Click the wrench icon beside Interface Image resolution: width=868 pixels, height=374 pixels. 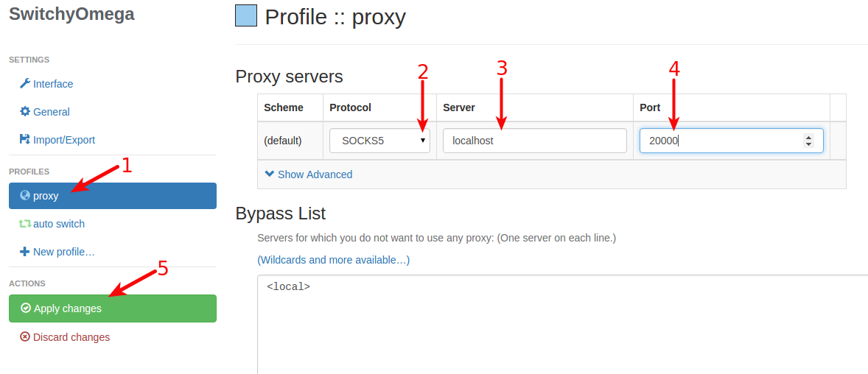pos(24,83)
